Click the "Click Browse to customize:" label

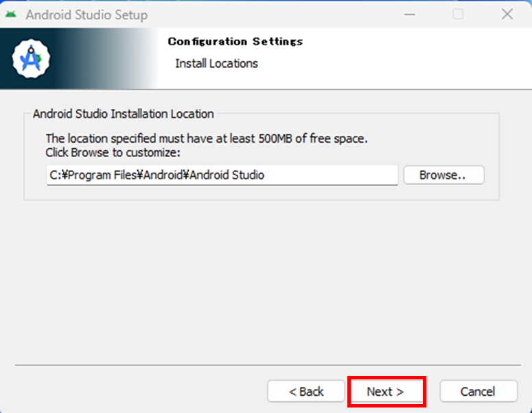click(x=113, y=152)
